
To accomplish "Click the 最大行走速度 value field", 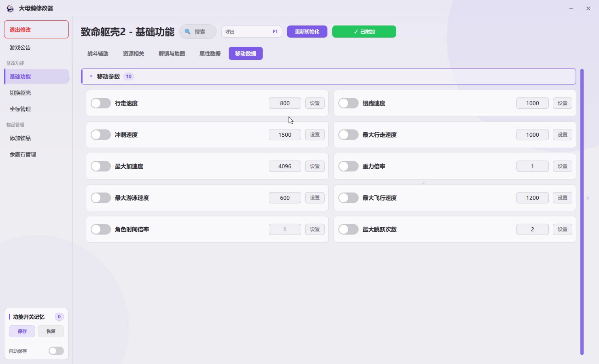I will tap(533, 135).
